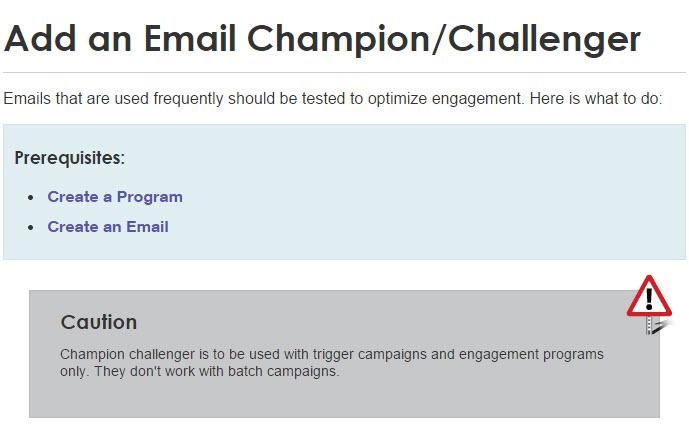Open the "Create an Email" link

pos(108,227)
